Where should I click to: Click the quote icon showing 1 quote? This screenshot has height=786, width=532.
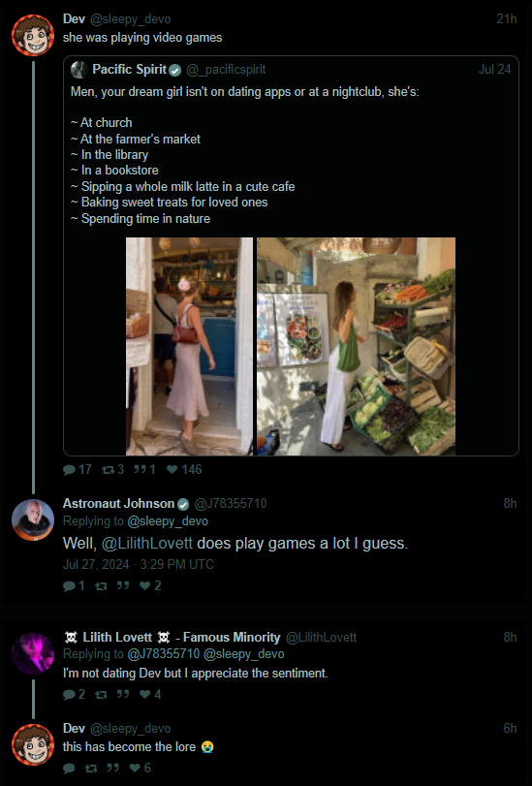click(x=140, y=470)
